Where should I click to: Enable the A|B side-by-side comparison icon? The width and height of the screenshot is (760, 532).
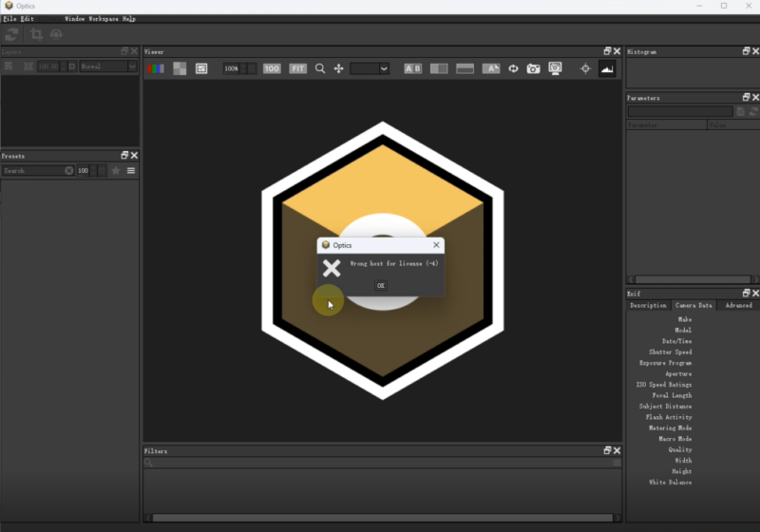[413, 68]
